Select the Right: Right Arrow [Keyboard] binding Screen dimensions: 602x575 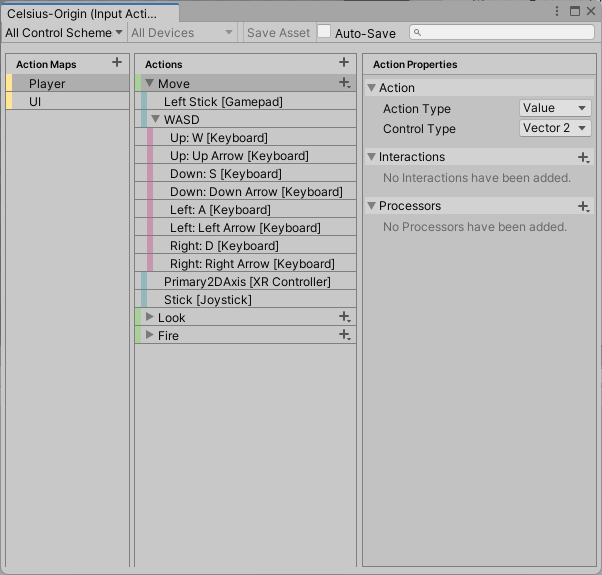(x=245, y=264)
